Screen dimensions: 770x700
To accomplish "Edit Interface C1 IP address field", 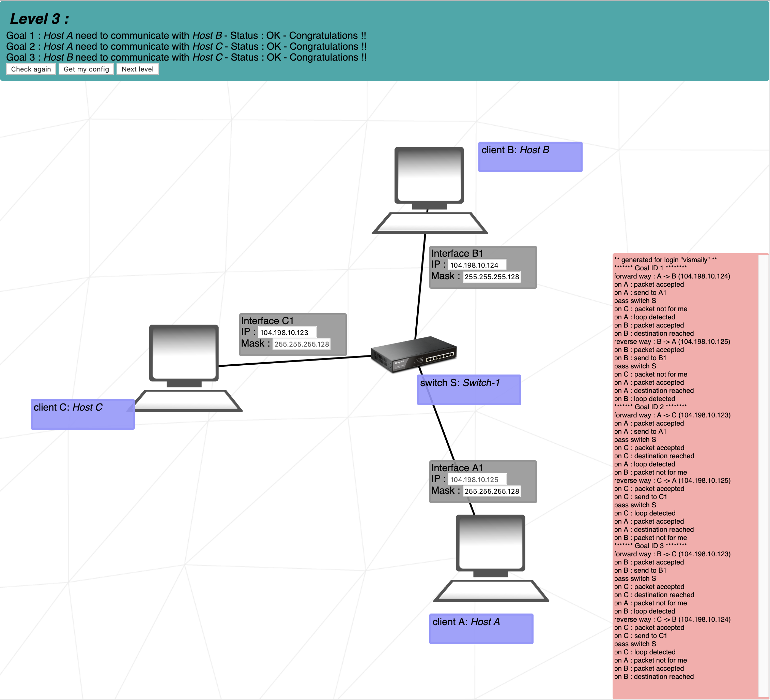I will tap(287, 332).
